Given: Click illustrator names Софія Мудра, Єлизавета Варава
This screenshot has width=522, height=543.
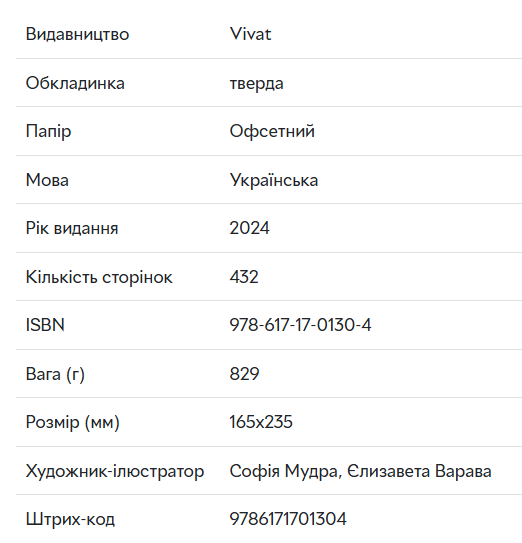Looking at the screenshot, I should coord(360,471).
